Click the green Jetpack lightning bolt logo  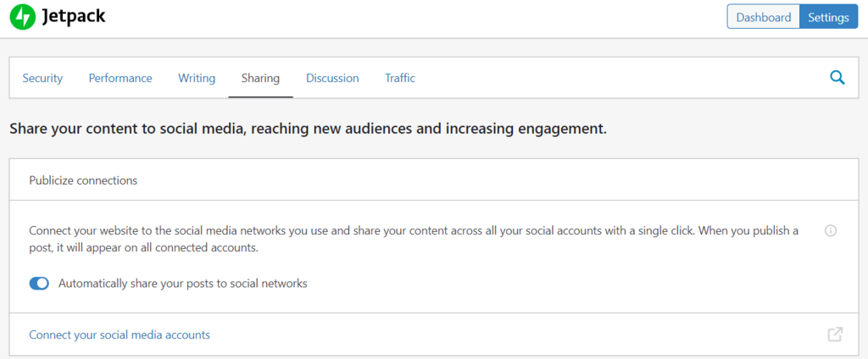tap(22, 17)
